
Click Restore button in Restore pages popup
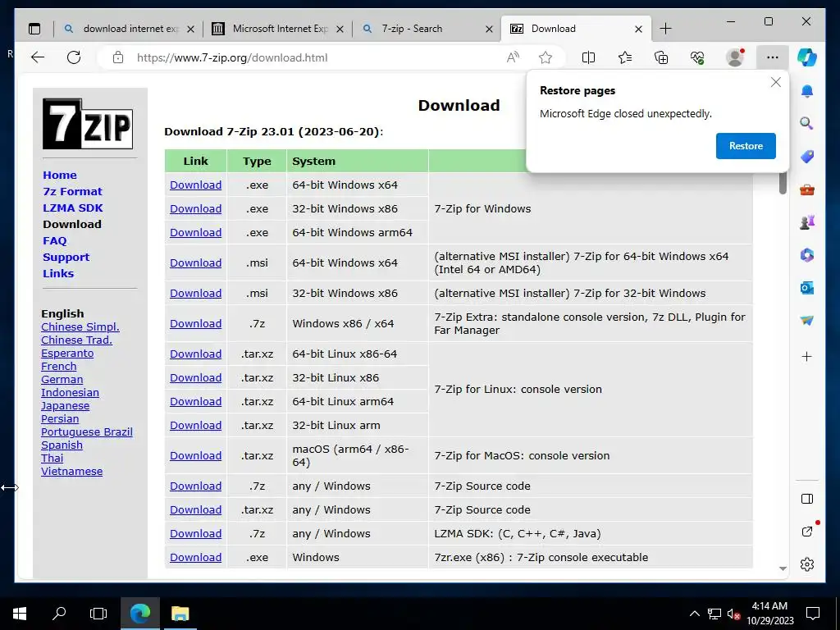click(x=746, y=146)
